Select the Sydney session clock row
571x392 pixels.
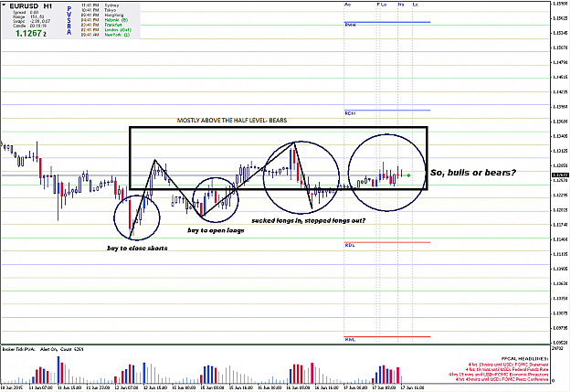click(100, 5)
